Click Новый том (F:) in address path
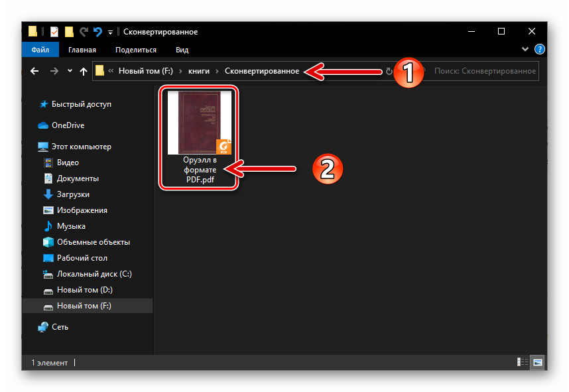Image resolution: width=569 pixels, height=392 pixels. tap(146, 71)
